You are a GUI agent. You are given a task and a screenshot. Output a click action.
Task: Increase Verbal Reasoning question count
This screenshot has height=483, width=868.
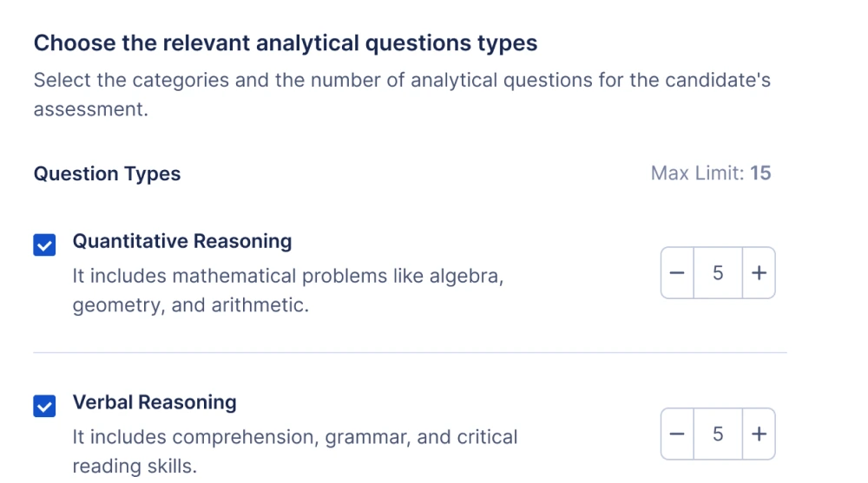(x=759, y=434)
